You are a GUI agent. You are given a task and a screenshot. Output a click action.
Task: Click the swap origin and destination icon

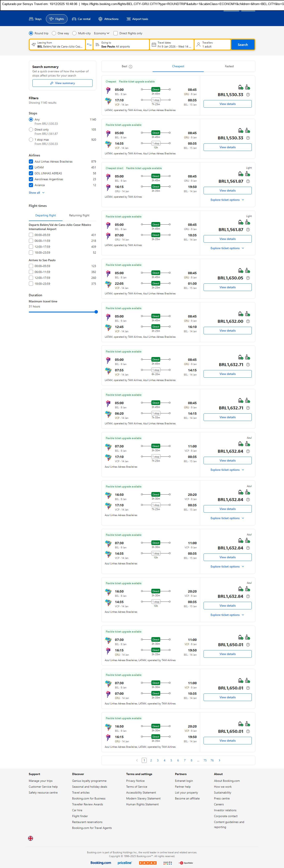coord(89,45)
